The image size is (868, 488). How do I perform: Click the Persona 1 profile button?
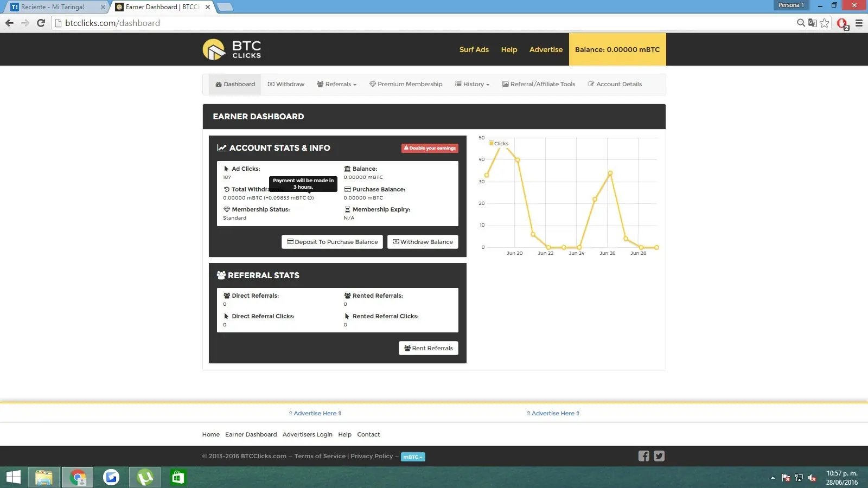point(791,5)
